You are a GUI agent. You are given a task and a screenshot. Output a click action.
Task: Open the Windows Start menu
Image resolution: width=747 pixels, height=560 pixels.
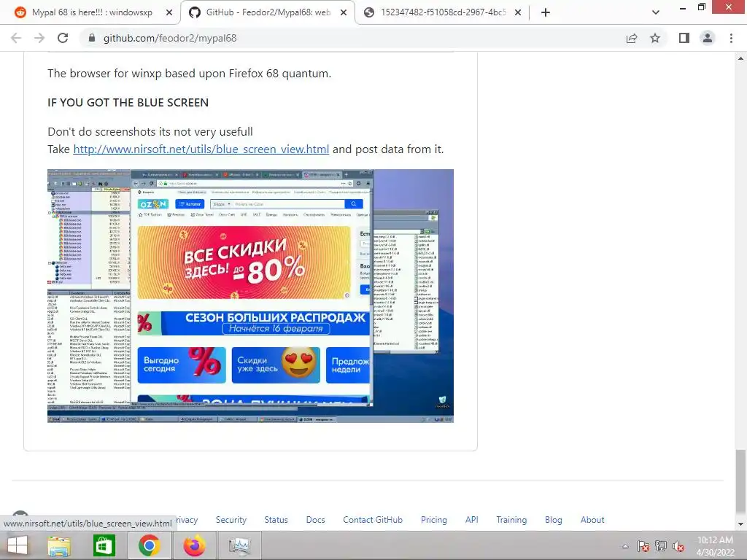18,545
